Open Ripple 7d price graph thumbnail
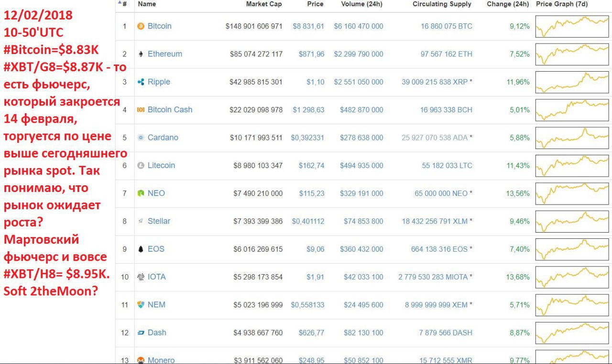The height and width of the screenshot is (364, 612). (x=572, y=82)
